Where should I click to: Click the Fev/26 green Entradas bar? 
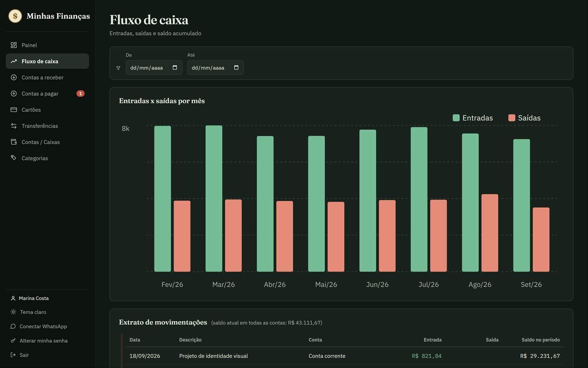162,199
